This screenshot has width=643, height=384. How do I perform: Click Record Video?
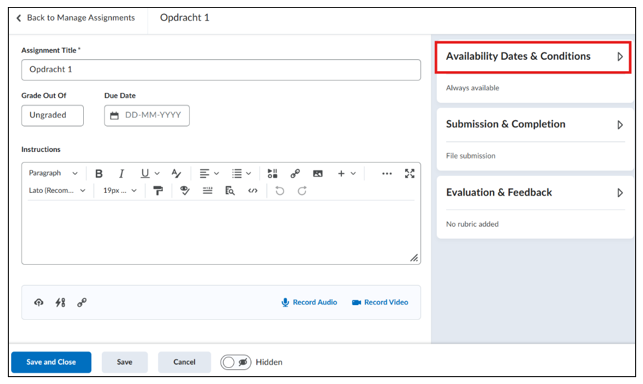pos(380,302)
